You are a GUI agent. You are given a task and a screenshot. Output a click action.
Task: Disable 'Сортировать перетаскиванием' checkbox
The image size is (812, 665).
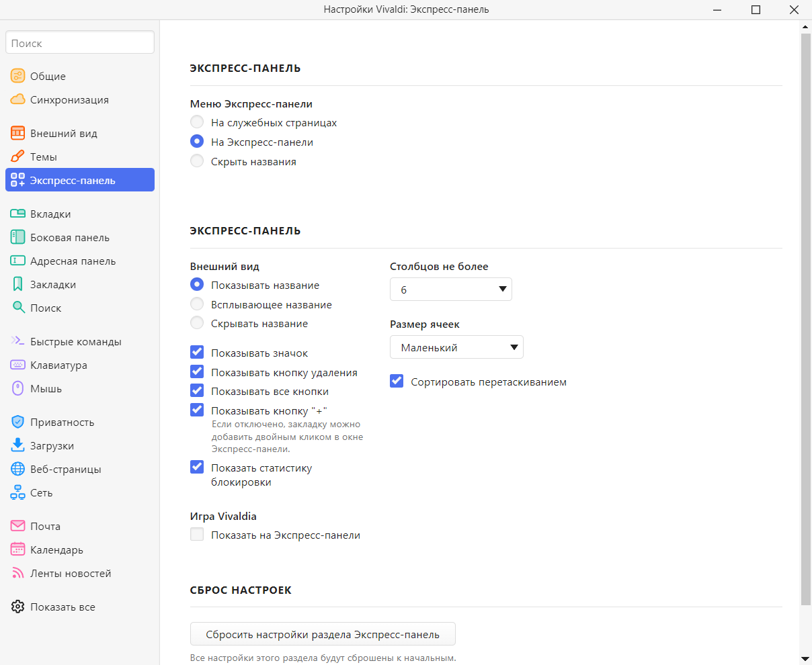[397, 381]
